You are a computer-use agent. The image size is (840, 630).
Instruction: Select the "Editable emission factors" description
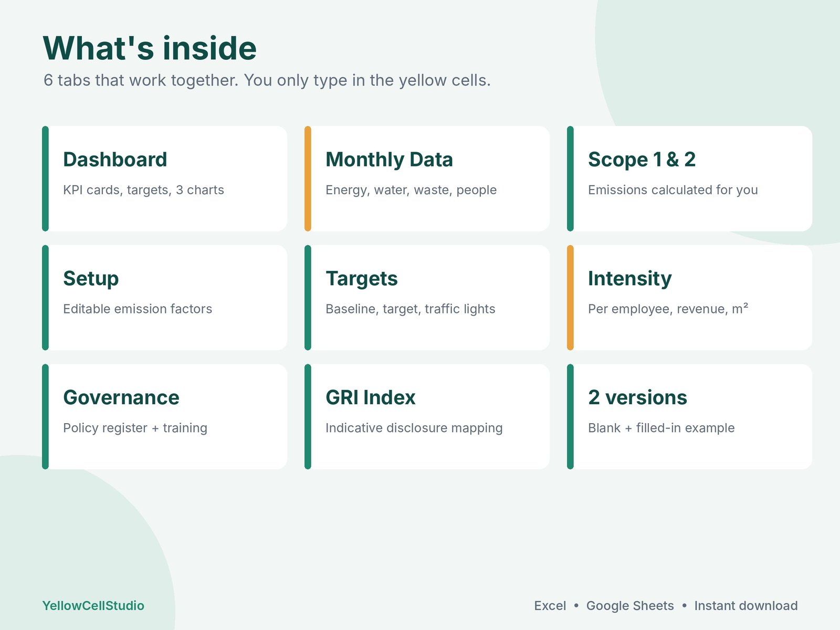138,309
